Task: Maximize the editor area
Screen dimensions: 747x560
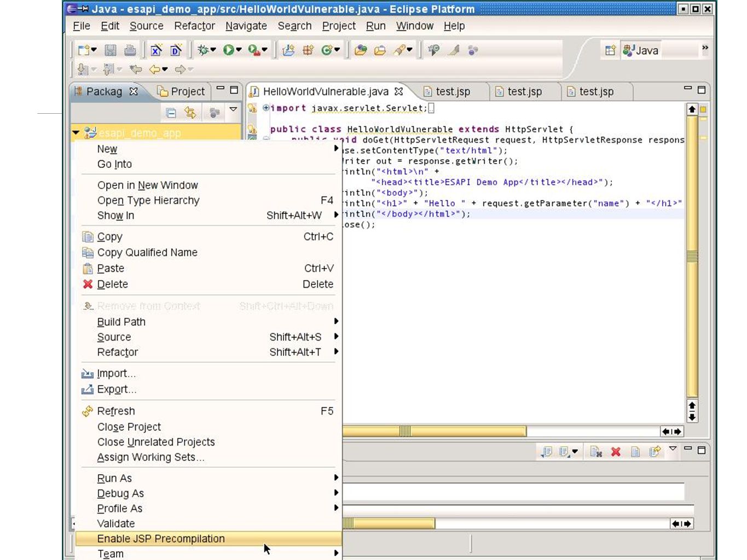Action: pyautogui.click(x=702, y=90)
